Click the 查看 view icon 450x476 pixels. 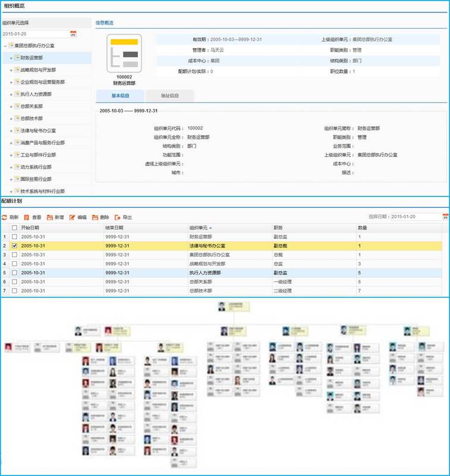pyautogui.click(x=27, y=218)
